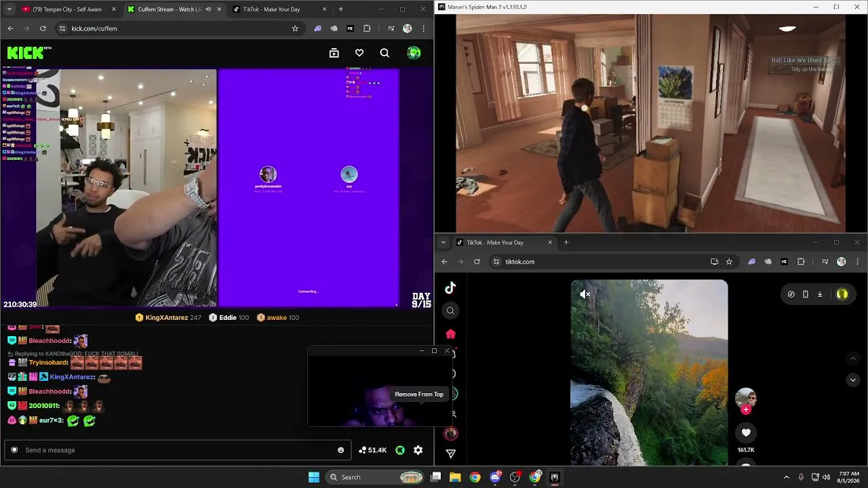The image size is (868, 488).
Task: Click 20010911 username in chat
Action: (44, 405)
